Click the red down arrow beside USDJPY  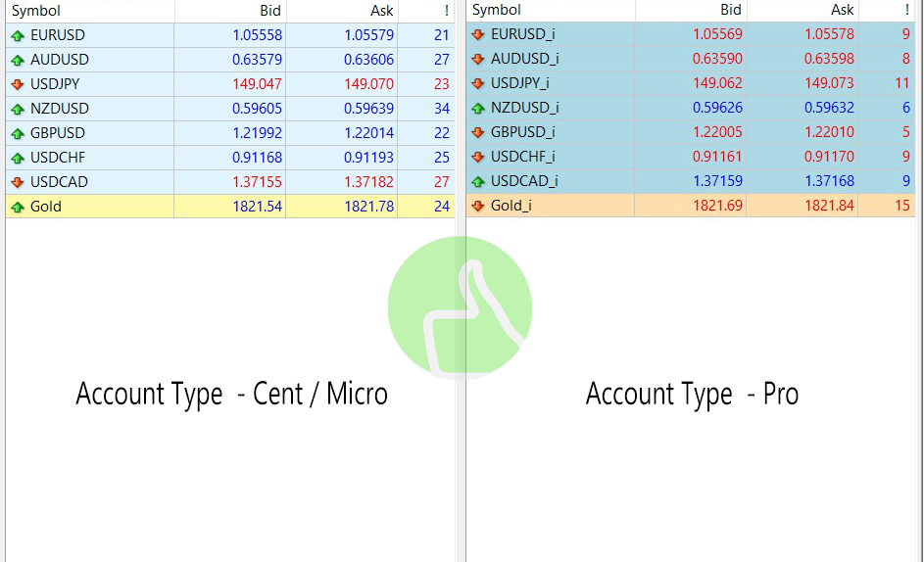click(x=18, y=85)
